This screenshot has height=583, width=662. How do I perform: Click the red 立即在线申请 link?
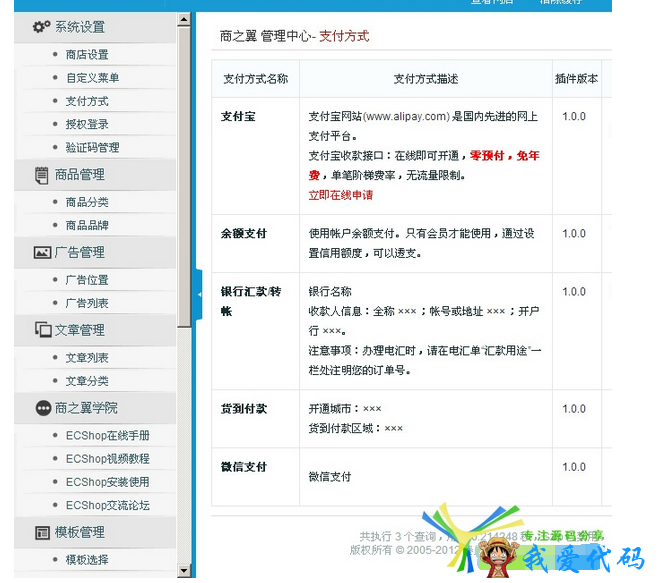pos(341,195)
